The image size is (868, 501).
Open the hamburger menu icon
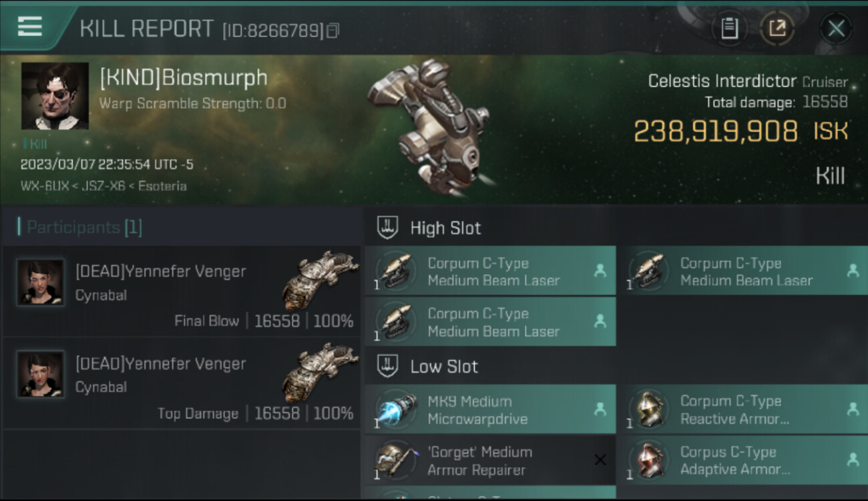pos(30,27)
